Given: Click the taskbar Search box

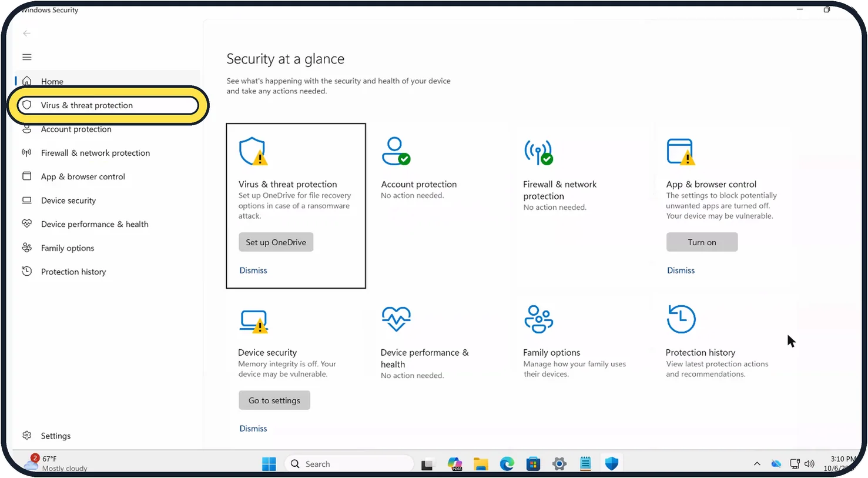Looking at the screenshot, I should (x=349, y=464).
